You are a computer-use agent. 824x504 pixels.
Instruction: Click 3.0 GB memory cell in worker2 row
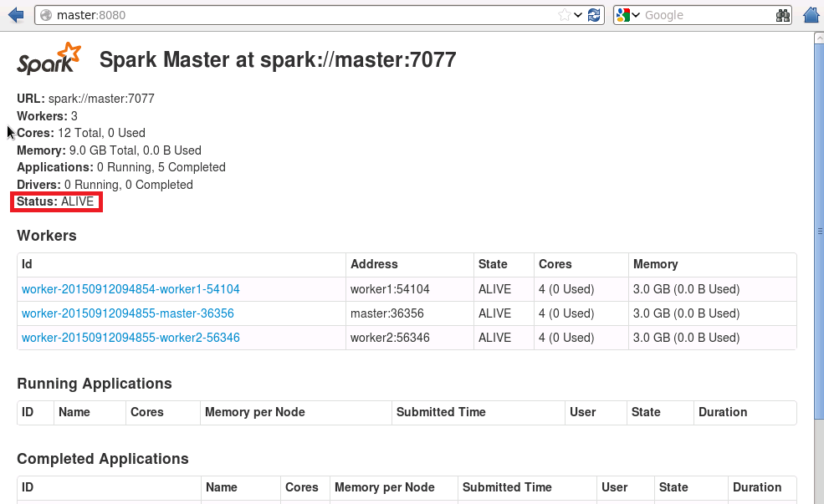(x=712, y=338)
